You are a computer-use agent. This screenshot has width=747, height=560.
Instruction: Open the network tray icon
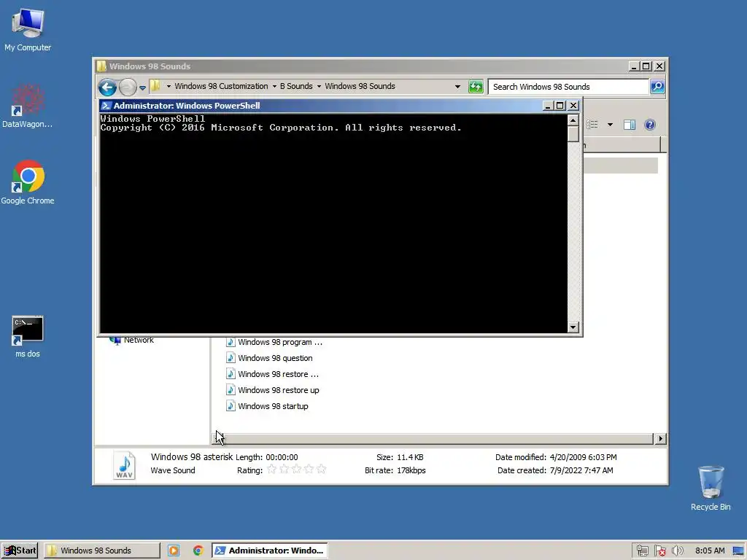pyautogui.click(x=642, y=551)
